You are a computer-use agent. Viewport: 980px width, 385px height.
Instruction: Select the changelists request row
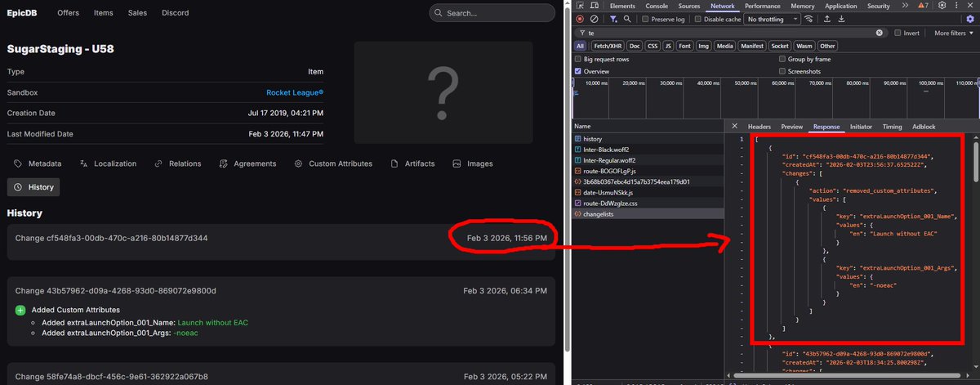point(648,213)
